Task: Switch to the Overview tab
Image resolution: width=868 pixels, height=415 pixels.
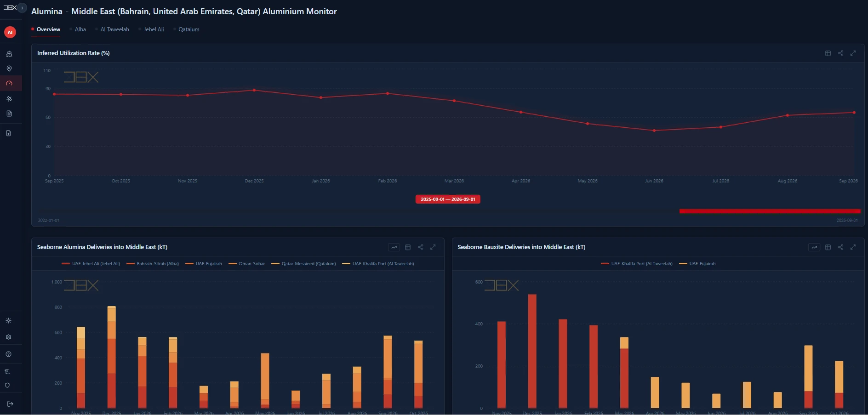Action: pos(48,29)
